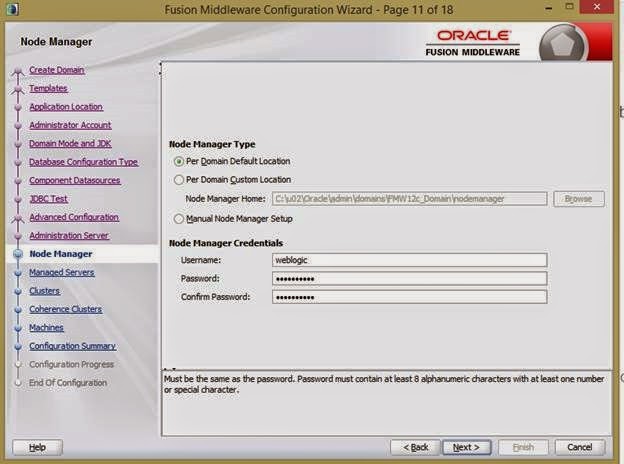Proceed with the Next button
The width and height of the screenshot is (624, 464).
coord(466,447)
